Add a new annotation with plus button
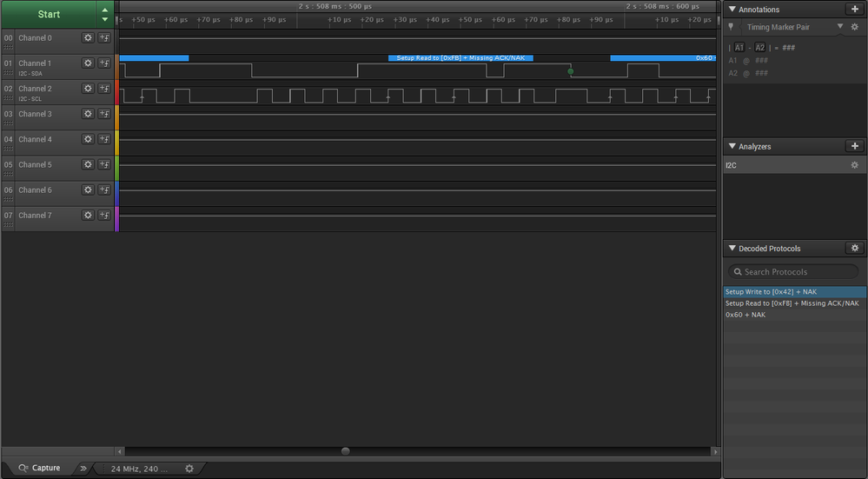Screen dimensions: 868x479 click(x=855, y=9)
